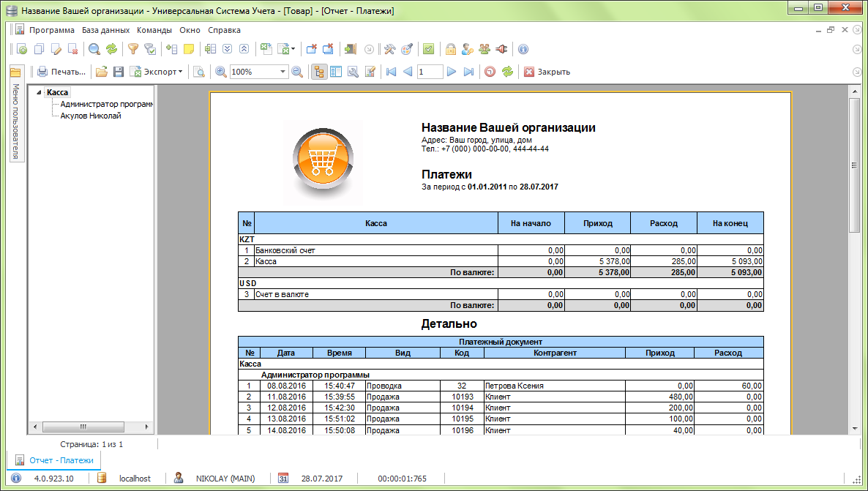The image size is (868, 491).
Task: Click the top toolbar overflow arrow at right edge
Action: tap(857, 49)
